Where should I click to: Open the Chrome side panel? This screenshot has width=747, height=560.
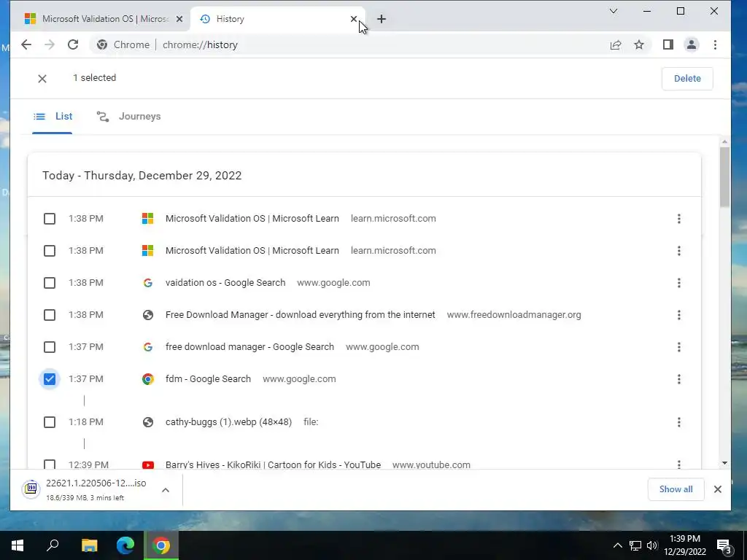coord(668,44)
